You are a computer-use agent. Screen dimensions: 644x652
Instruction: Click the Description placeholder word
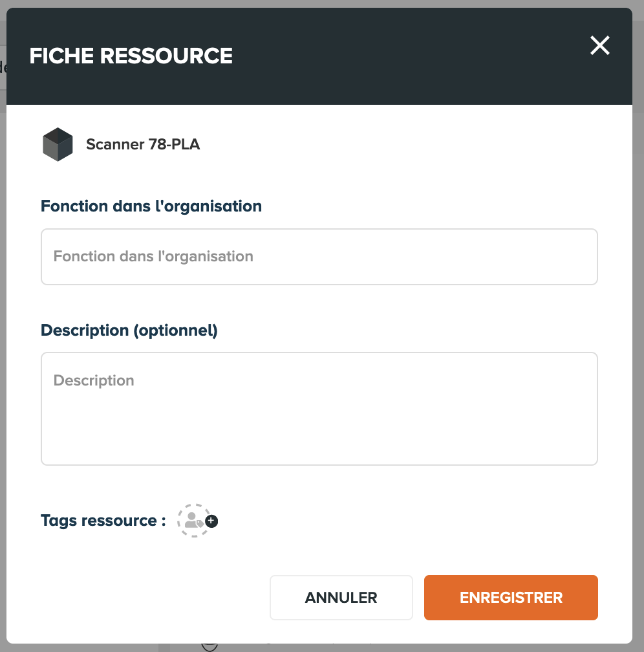coord(94,380)
